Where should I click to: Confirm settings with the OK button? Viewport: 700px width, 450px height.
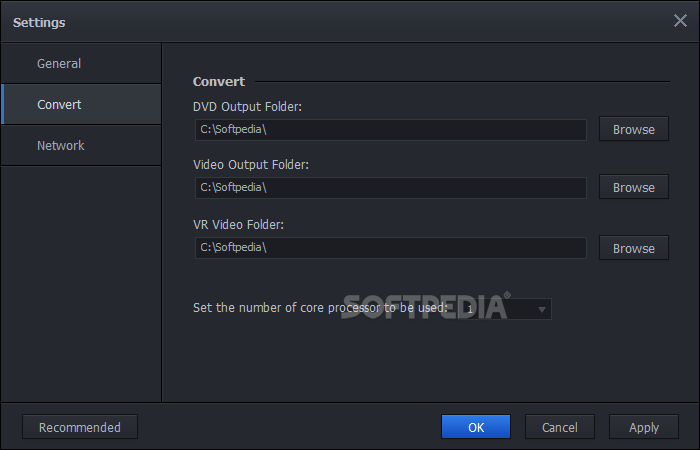[x=476, y=427]
